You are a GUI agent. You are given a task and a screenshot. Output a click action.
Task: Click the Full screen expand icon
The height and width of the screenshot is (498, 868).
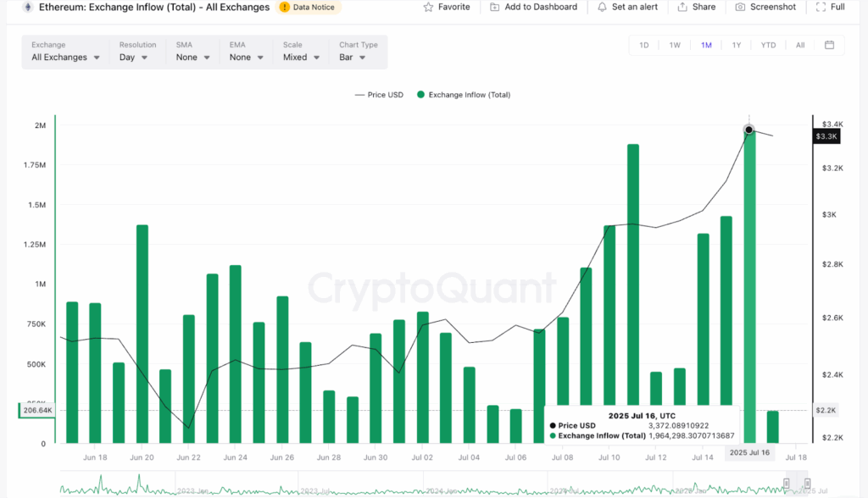point(821,7)
